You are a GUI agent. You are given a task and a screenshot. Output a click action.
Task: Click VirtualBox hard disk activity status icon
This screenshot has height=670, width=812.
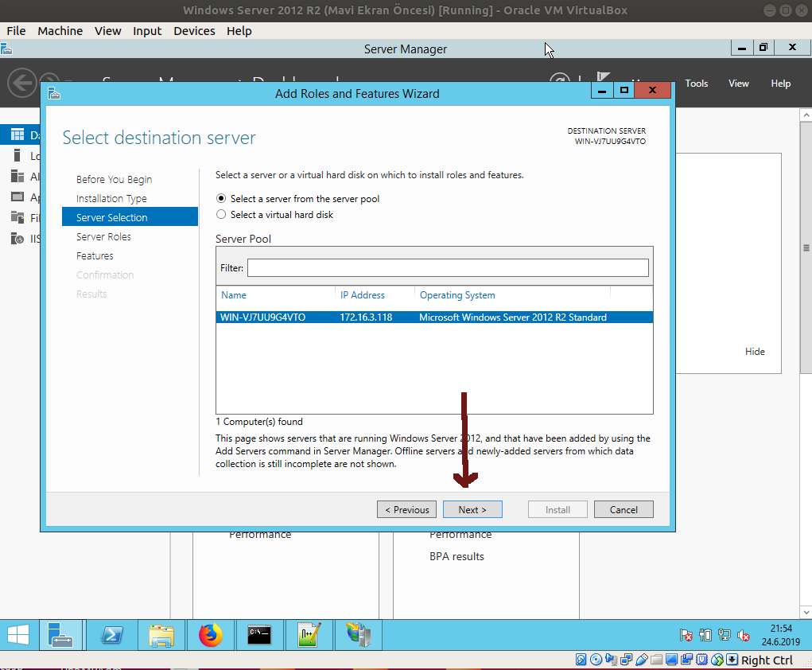pyautogui.click(x=581, y=660)
